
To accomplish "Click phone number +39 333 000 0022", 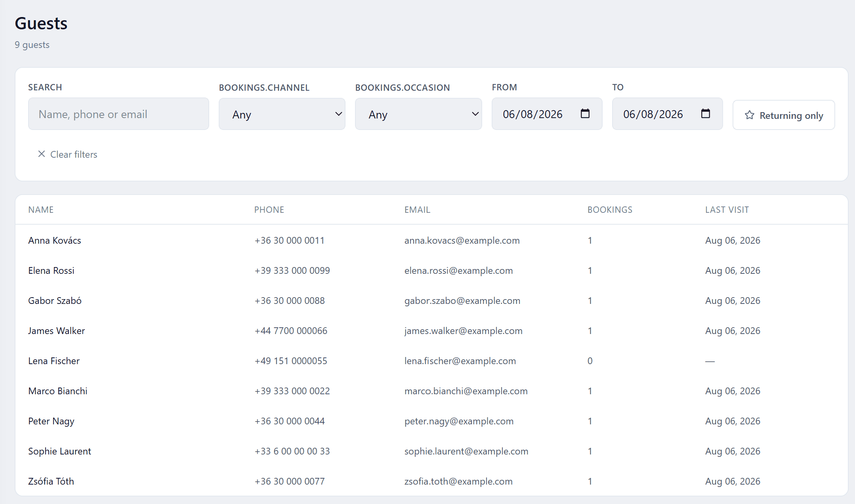I will pos(292,391).
